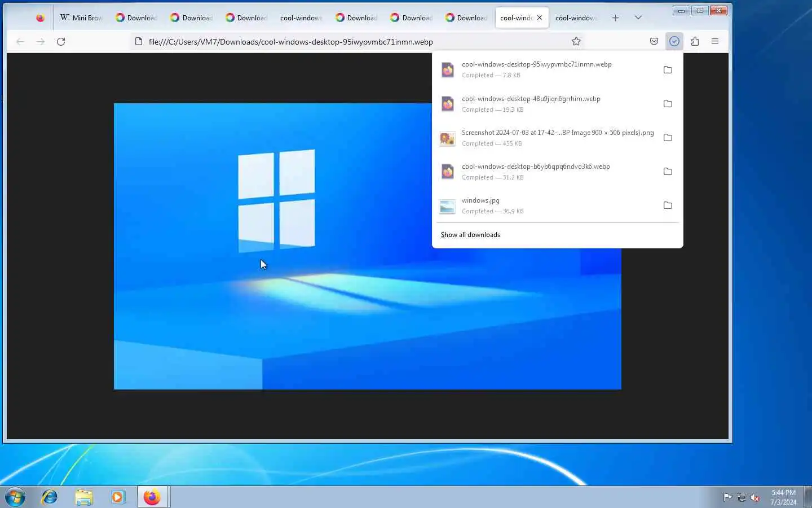Switch to the Mini Brow tab

(82, 17)
